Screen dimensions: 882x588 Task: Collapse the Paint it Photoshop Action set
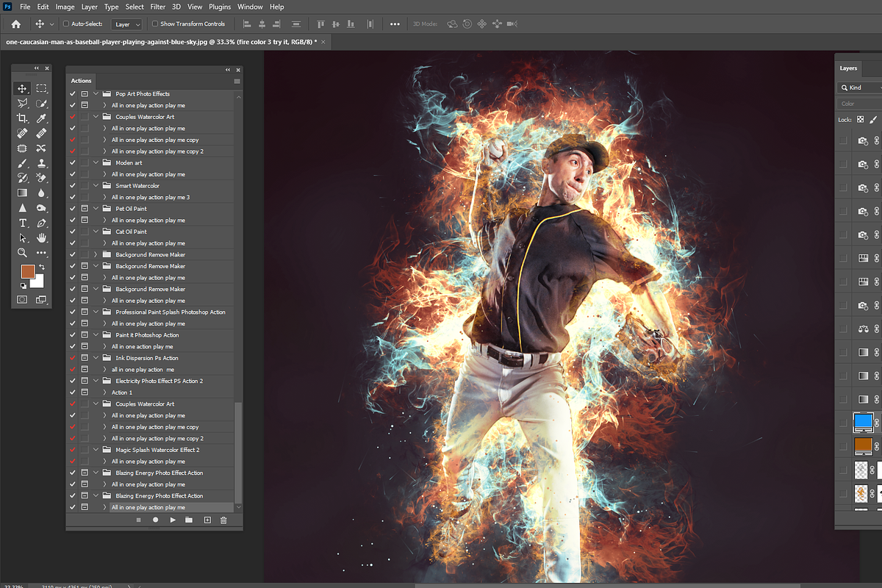[x=96, y=335]
